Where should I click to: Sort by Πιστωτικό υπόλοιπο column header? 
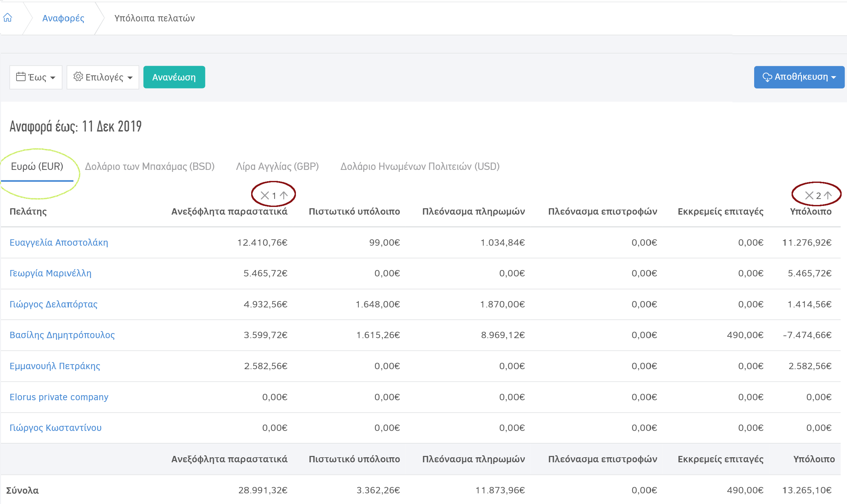point(354,212)
